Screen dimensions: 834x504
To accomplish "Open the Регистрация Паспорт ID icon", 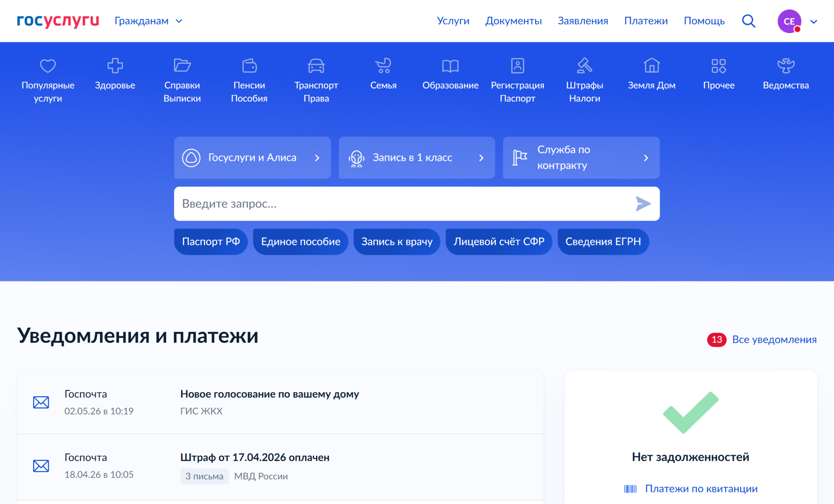I will tap(517, 66).
